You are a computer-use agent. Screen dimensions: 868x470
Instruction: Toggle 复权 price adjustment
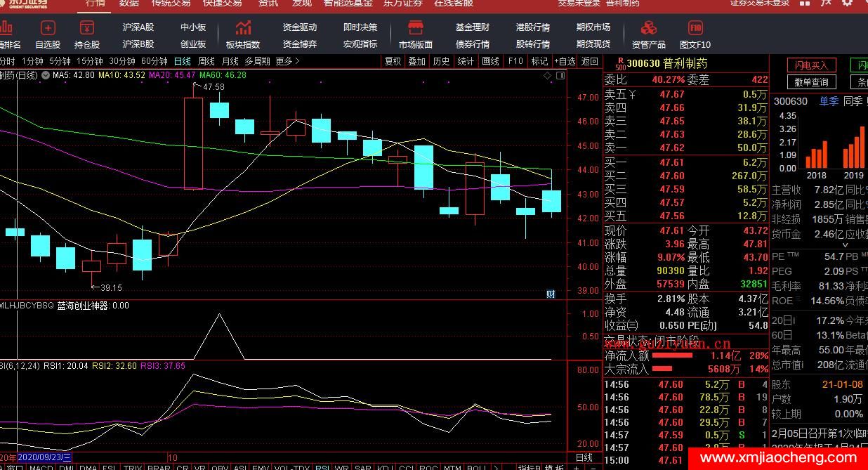click(x=393, y=61)
